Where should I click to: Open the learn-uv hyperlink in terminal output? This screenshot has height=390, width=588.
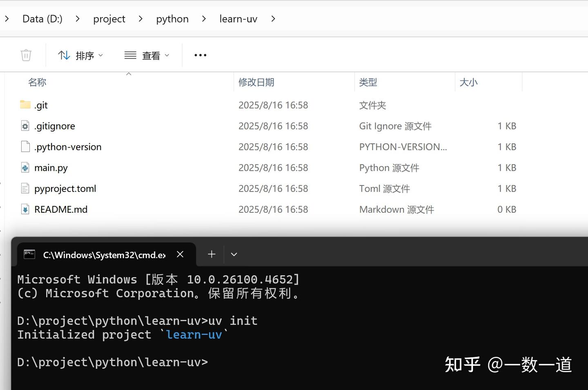tap(194, 334)
